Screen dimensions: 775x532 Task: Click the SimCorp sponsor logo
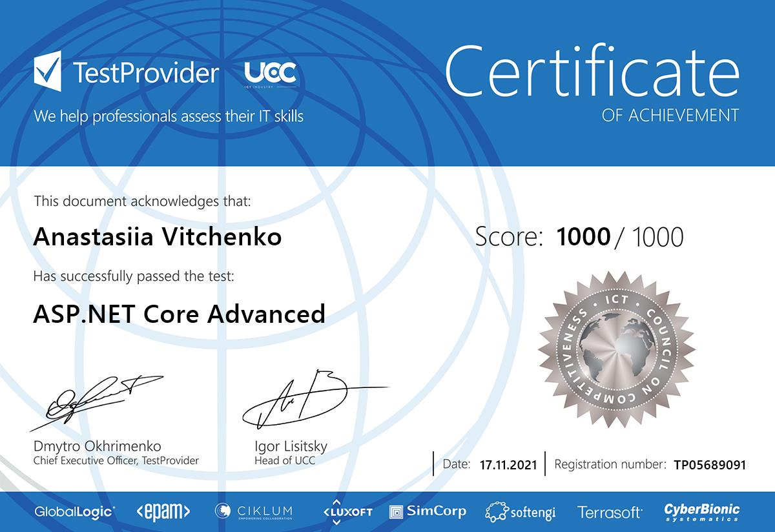pyautogui.click(x=428, y=511)
